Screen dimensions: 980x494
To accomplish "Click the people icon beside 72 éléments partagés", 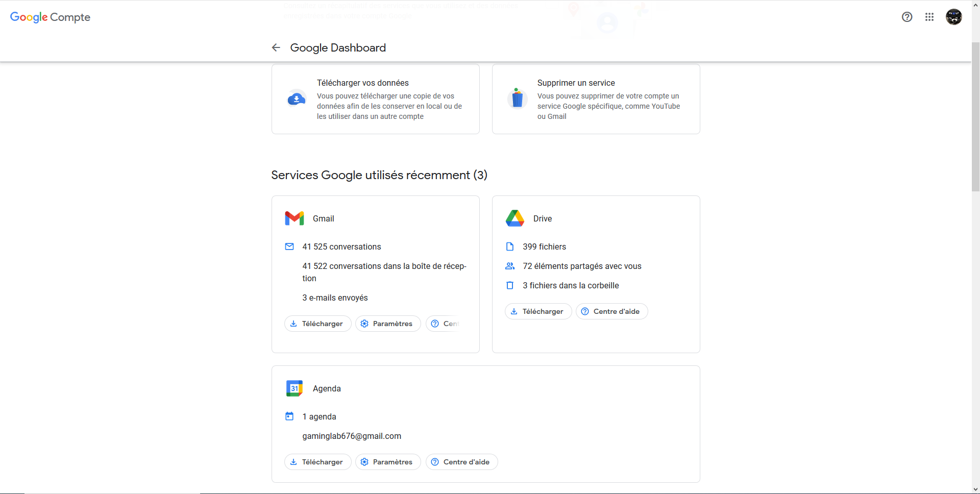I will click(x=510, y=266).
